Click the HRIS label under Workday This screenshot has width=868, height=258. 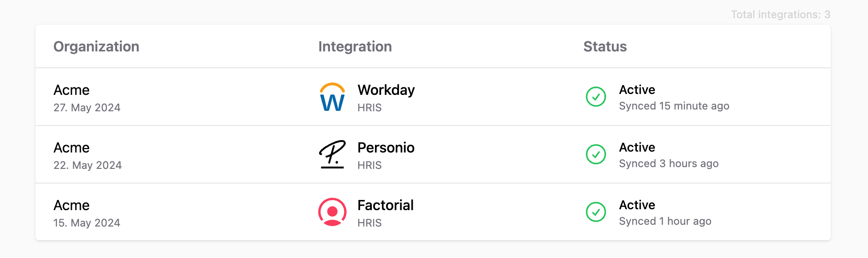point(370,108)
